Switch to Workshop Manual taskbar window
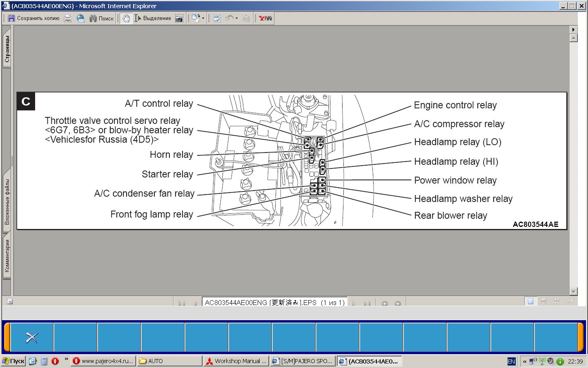The image size is (588, 368). point(236,361)
